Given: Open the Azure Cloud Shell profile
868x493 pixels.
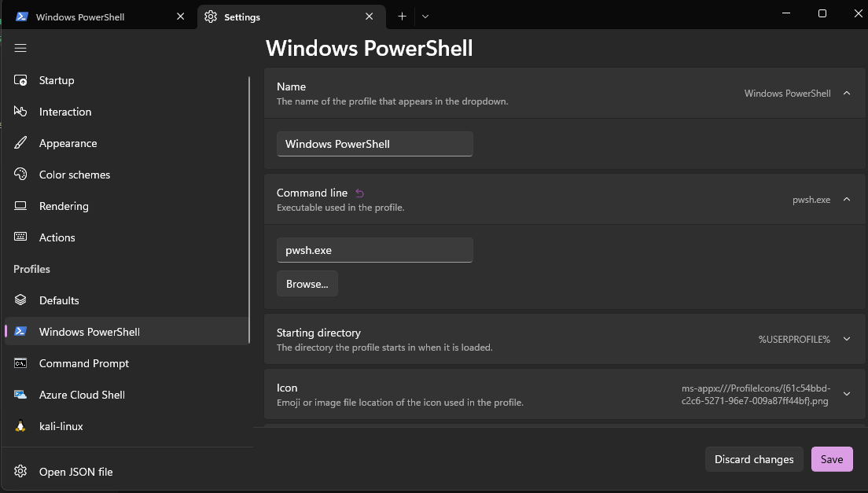Looking at the screenshot, I should [82, 395].
